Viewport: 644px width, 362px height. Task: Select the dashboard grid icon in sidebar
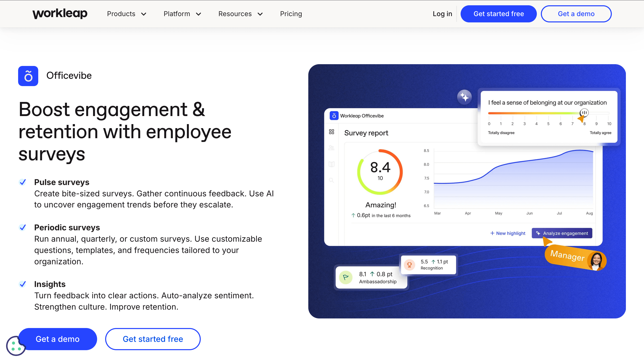pyautogui.click(x=332, y=131)
